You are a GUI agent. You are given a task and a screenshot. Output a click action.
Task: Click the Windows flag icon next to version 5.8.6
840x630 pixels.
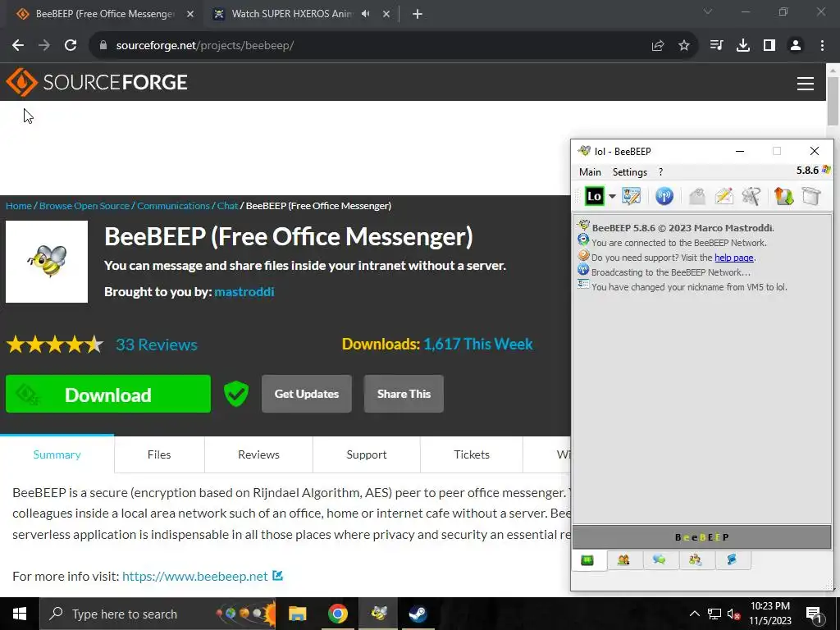pos(826,170)
